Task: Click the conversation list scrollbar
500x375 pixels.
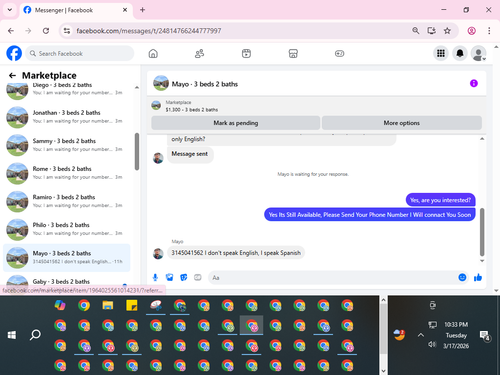Action: click(x=137, y=152)
